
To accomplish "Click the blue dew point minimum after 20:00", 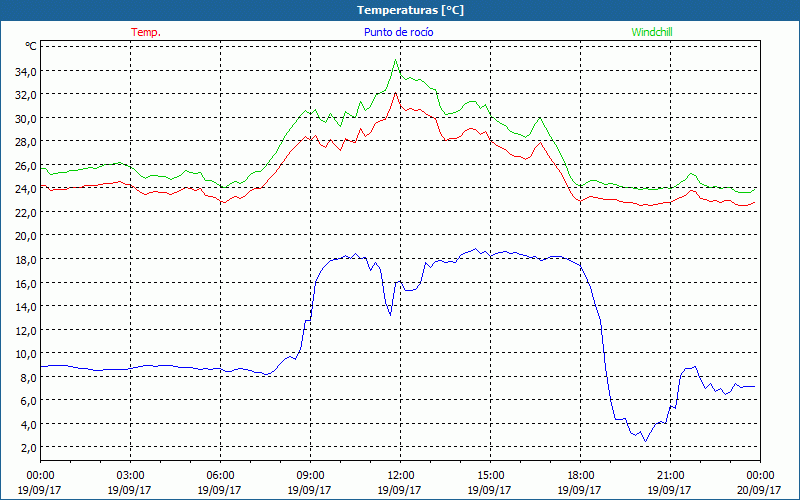I will [645, 441].
